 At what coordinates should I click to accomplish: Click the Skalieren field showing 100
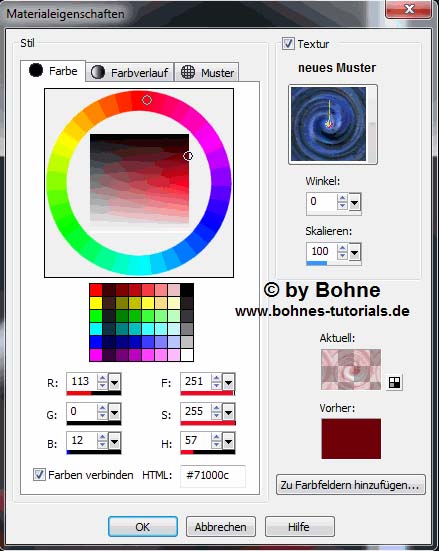[x=322, y=252]
